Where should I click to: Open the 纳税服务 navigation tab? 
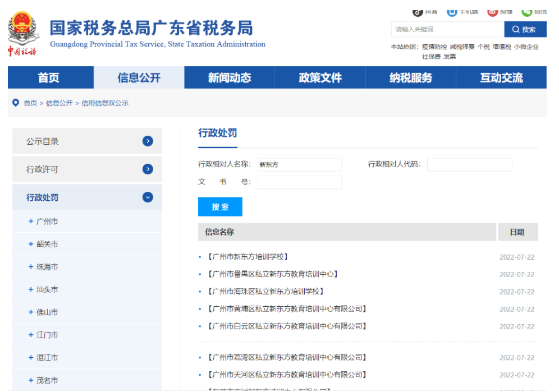tap(411, 77)
